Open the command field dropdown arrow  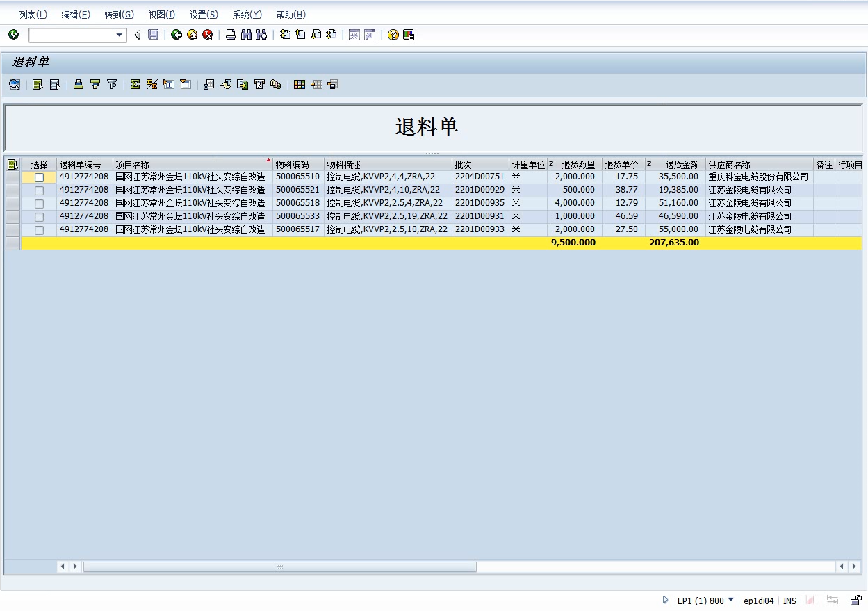click(x=119, y=35)
